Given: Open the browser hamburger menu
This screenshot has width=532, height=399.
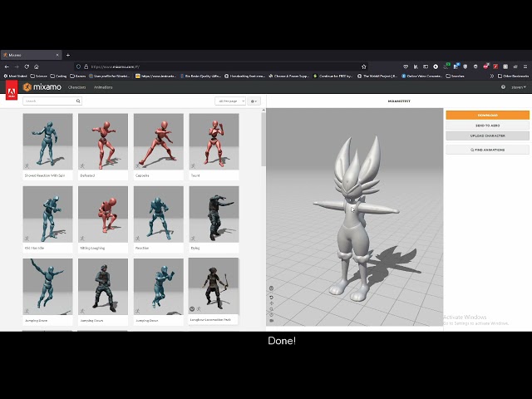Looking at the screenshot, I should (x=525, y=66).
